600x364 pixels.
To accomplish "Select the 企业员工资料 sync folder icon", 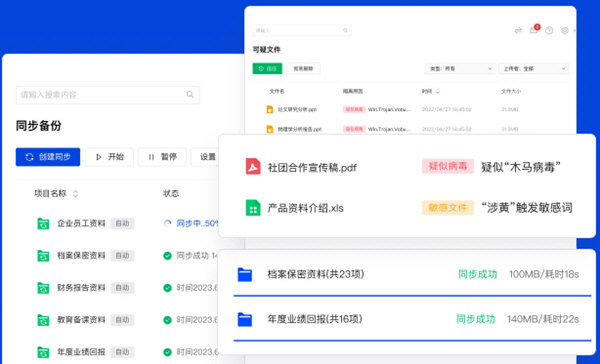I will pyautogui.click(x=43, y=224).
